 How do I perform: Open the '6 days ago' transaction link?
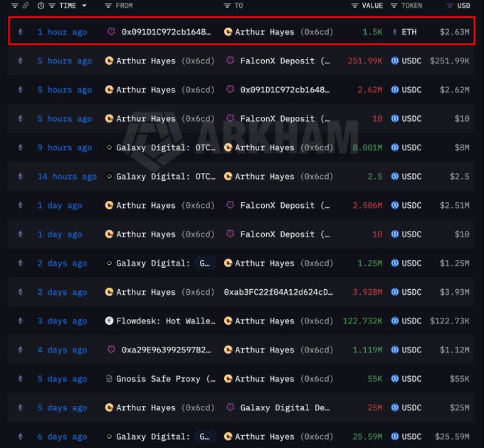tap(62, 437)
